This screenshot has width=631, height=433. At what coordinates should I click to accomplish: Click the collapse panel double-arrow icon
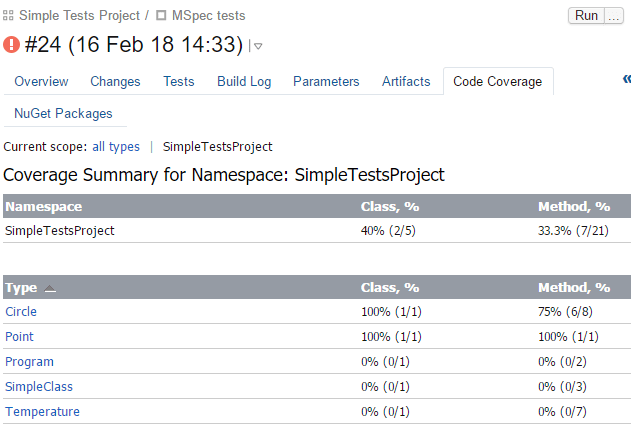(x=625, y=81)
